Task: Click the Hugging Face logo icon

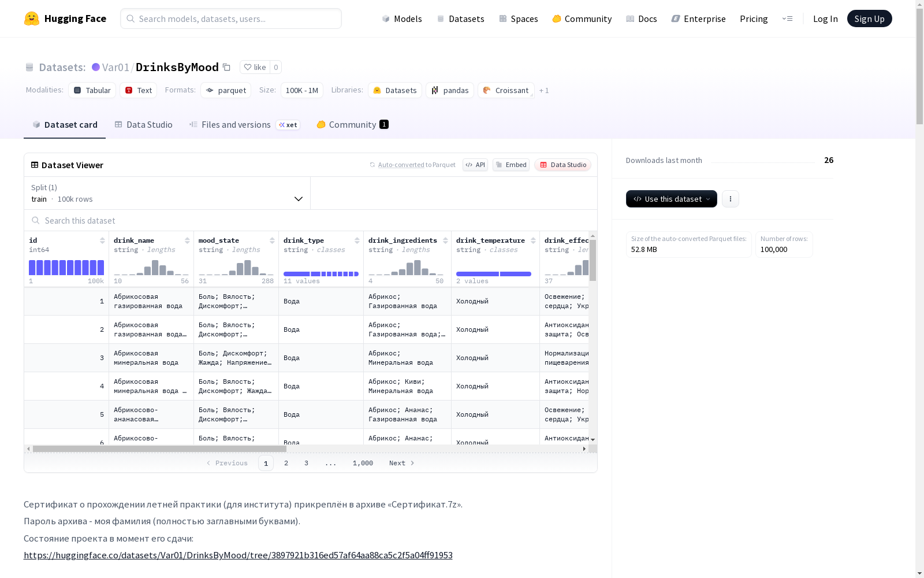Action: pos(32,18)
